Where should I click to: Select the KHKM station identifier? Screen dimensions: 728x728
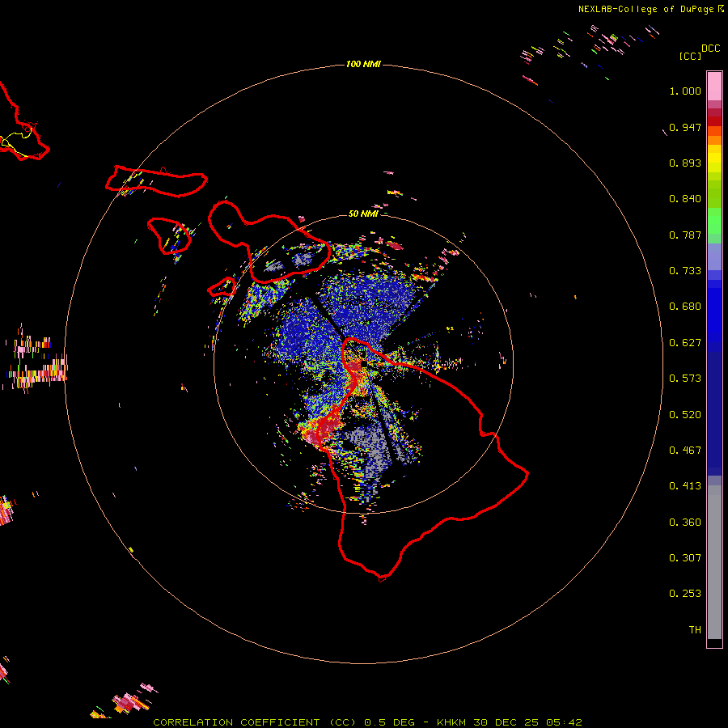[x=452, y=722]
